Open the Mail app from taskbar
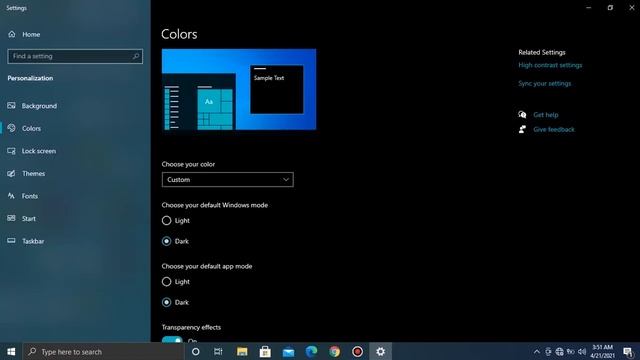Image resolution: width=640 pixels, height=360 pixels. (x=288, y=351)
